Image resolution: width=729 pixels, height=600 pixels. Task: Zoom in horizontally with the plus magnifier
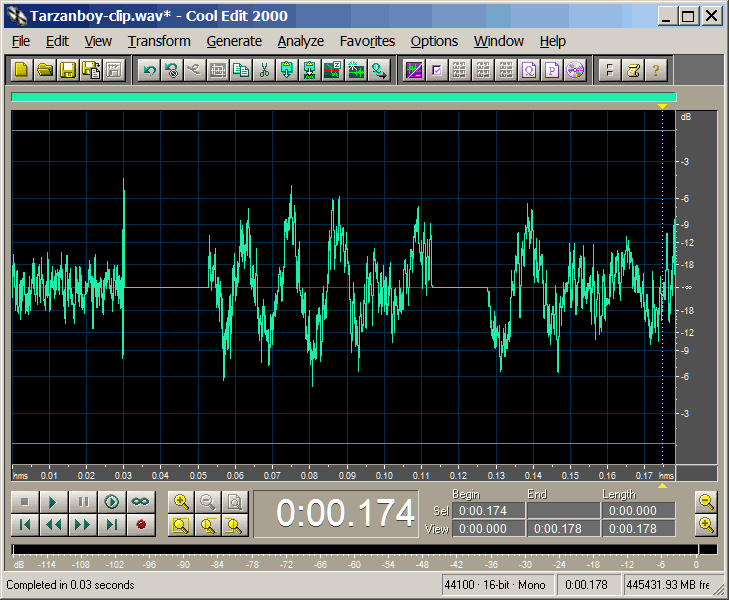(x=181, y=502)
